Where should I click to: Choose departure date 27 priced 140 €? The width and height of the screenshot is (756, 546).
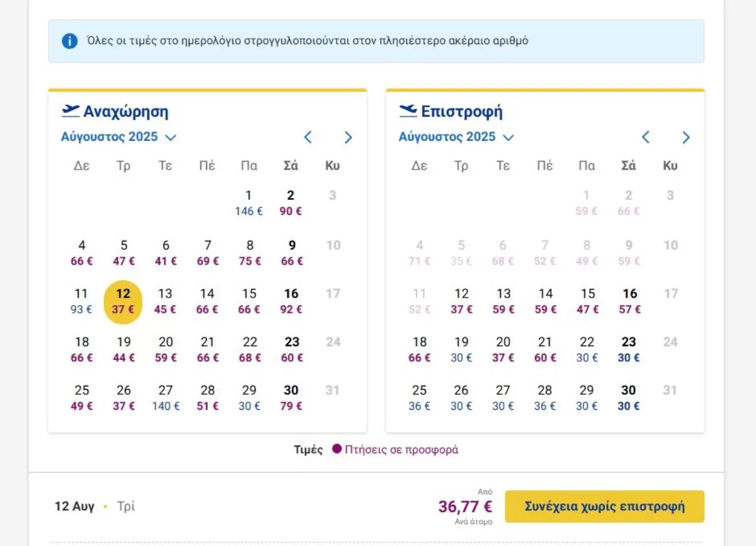(166, 398)
